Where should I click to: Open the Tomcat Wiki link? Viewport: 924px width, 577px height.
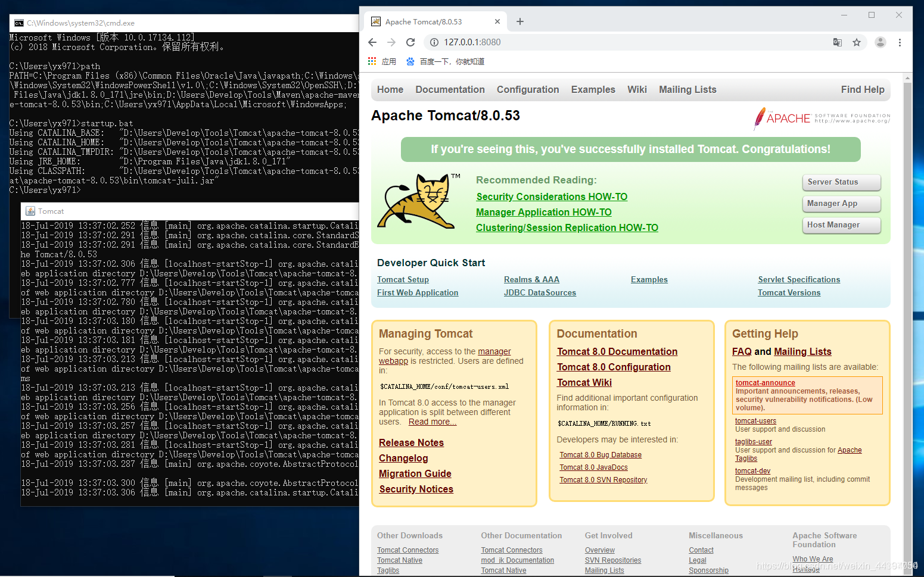[x=584, y=382]
